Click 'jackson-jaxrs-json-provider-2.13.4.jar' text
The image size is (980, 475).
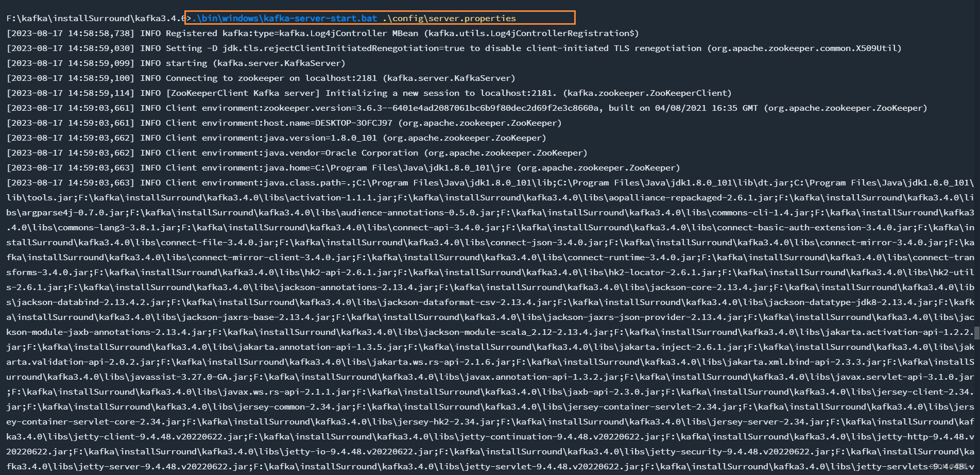tap(645, 317)
